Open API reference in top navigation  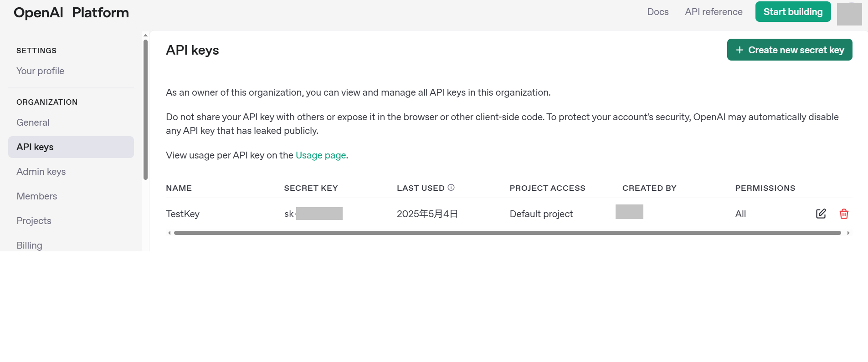click(714, 12)
